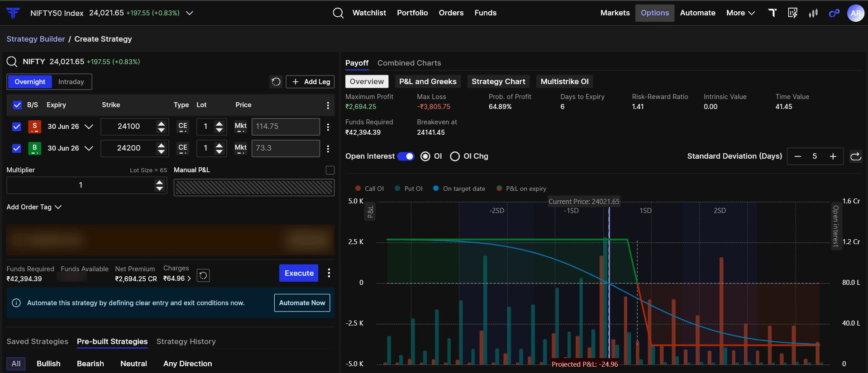Click the Call OI legend color marker

tap(358, 189)
